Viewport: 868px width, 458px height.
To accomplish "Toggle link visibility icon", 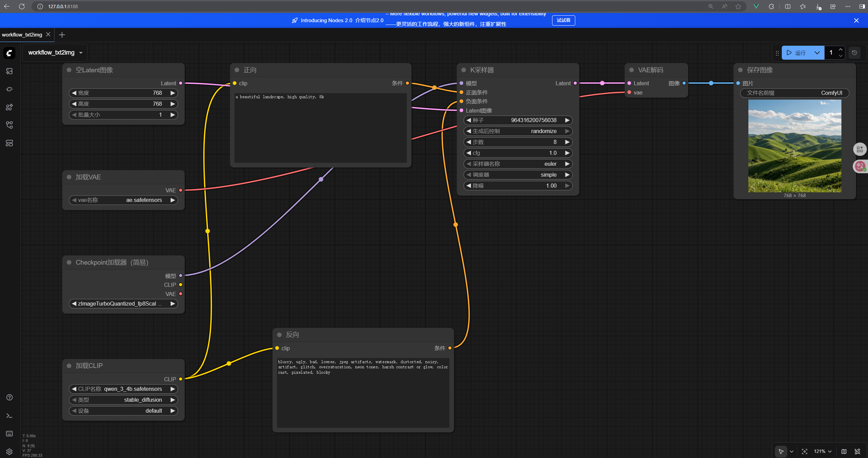I will (857, 451).
